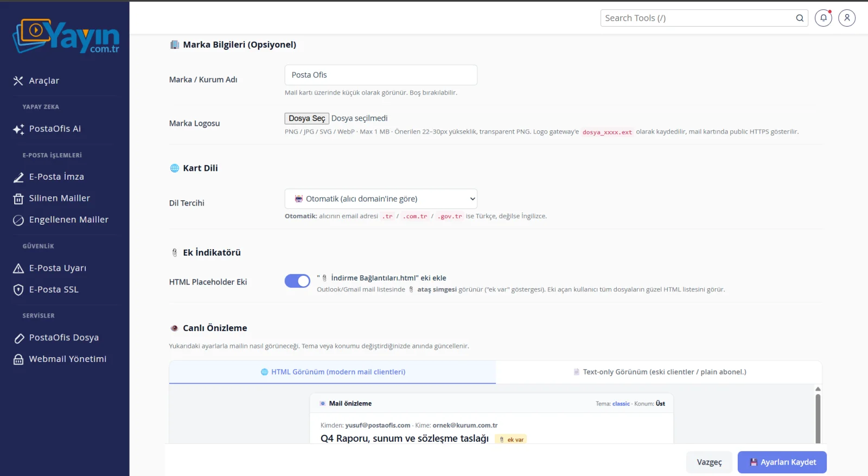This screenshot has height=476, width=868.
Task: Open the Dil Tercihi dropdown
Action: pos(381,199)
